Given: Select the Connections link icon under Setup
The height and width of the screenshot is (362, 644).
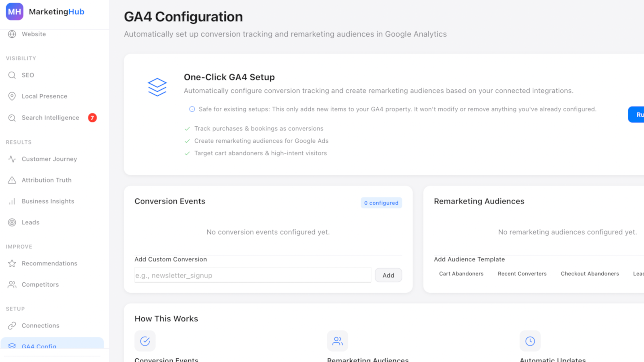Looking at the screenshot, I should click(12, 325).
